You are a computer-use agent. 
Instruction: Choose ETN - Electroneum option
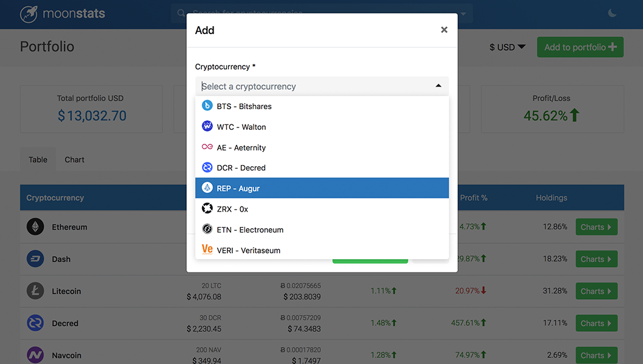(x=322, y=229)
